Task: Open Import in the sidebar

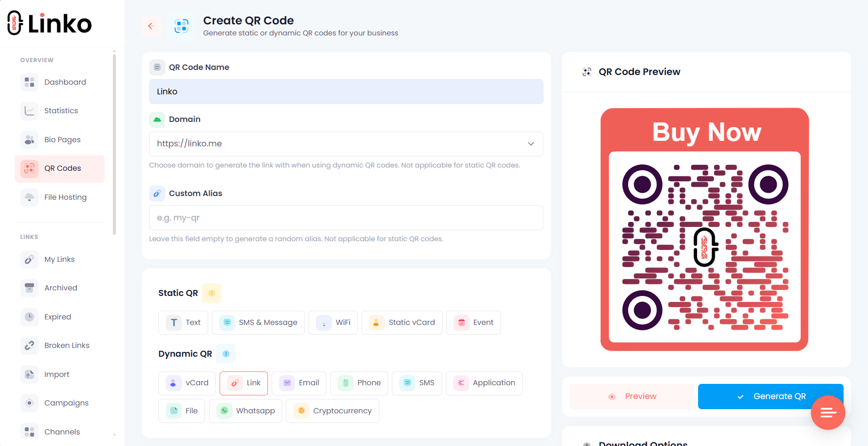Action: (x=60, y=374)
